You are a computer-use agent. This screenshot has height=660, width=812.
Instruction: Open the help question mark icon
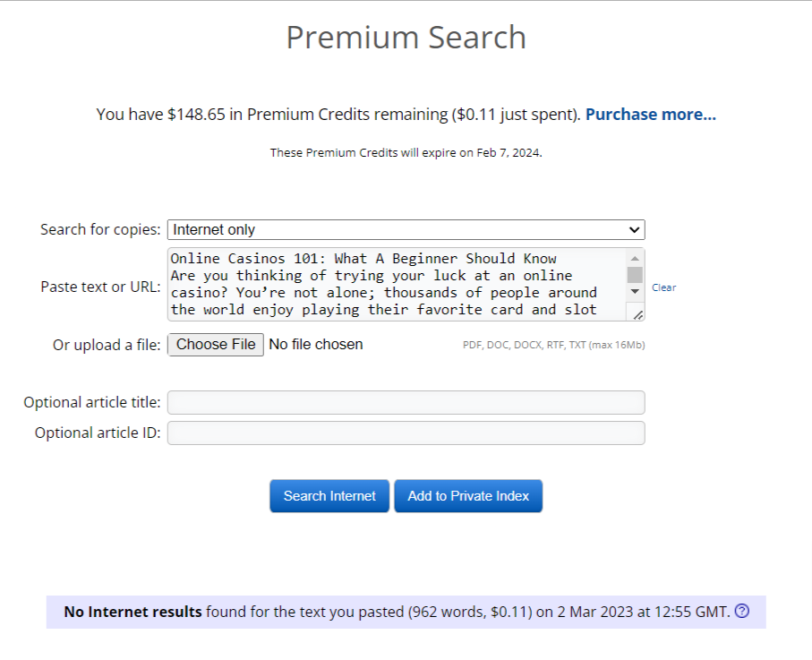[x=741, y=612]
